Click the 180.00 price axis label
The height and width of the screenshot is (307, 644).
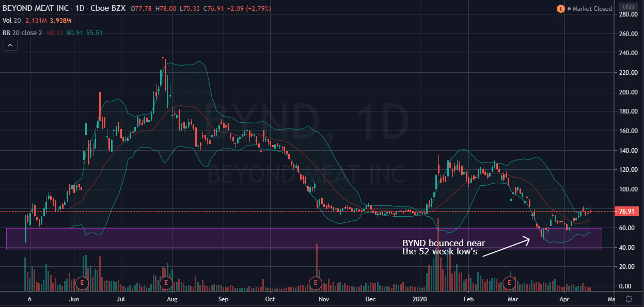pos(629,111)
